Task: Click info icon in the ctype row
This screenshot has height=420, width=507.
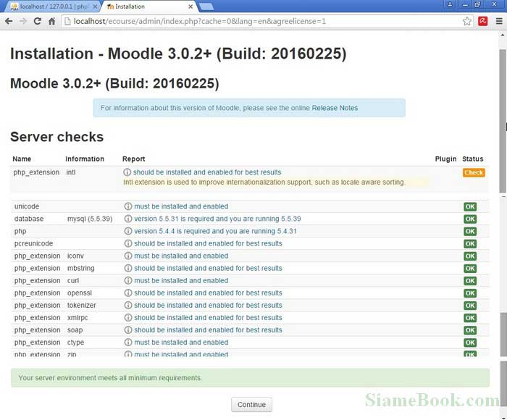Action: coord(128,342)
